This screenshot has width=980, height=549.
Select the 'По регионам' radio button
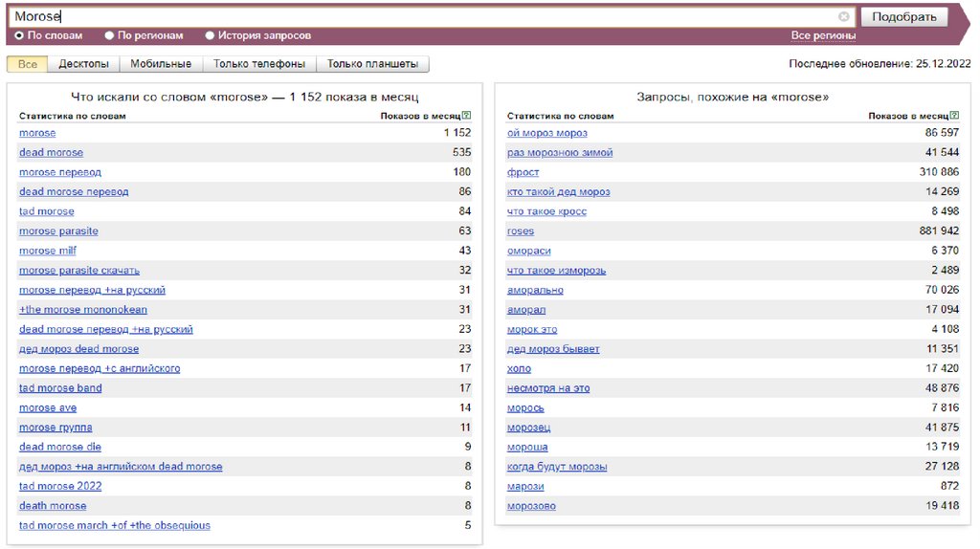[x=109, y=35]
